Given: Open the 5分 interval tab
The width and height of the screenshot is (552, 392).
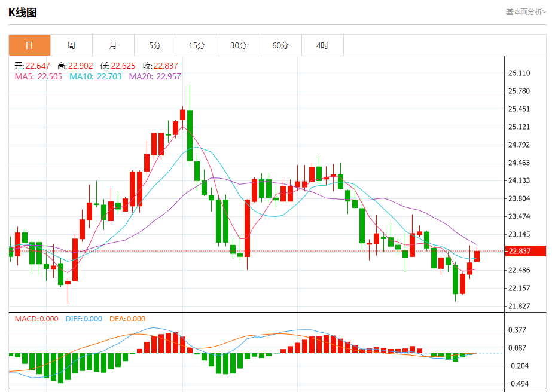Looking at the screenshot, I should [x=155, y=45].
